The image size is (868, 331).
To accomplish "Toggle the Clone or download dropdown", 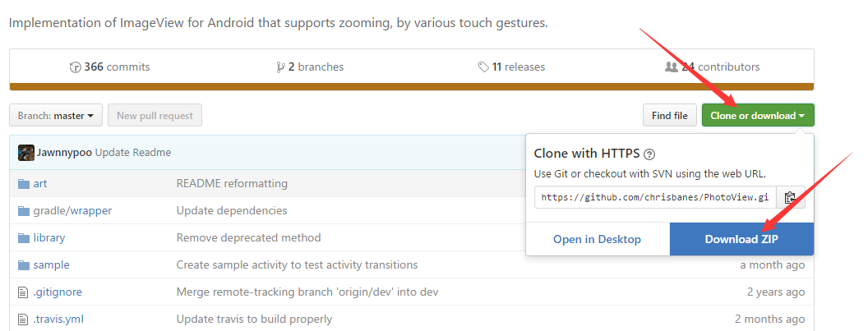I will (x=758, y=116).
